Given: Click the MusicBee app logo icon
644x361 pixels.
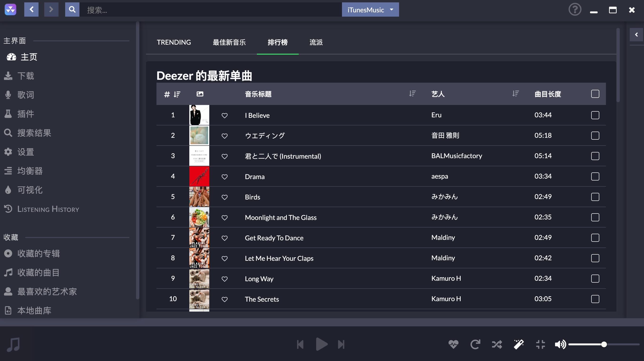Looking at the screenshot, I should point(10,10).
